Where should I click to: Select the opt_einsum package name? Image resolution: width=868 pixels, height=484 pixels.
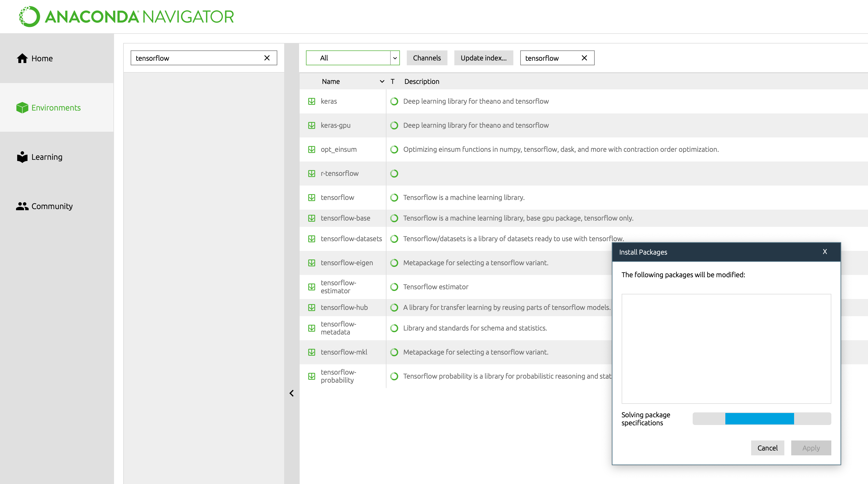pos(339,149)
